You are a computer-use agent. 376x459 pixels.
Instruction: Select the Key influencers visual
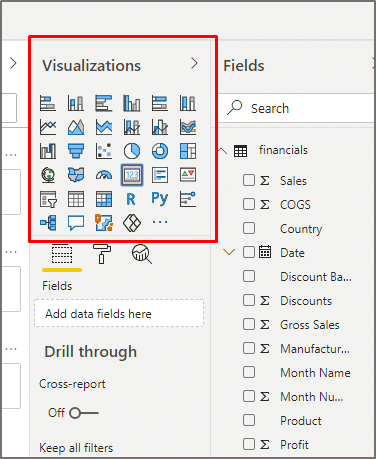pos(188,199)
